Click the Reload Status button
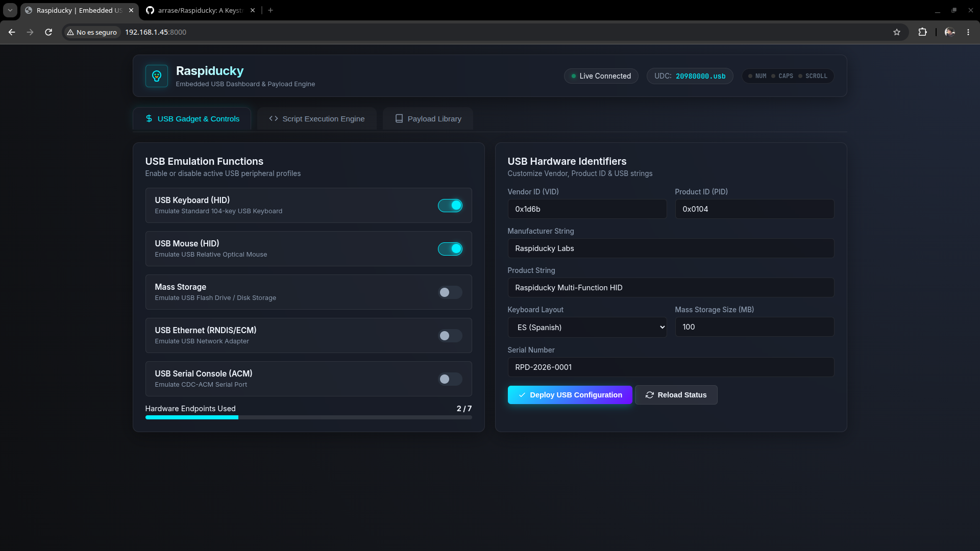The height and width of the screenshot is (551, 980). (x=676, y=395)
